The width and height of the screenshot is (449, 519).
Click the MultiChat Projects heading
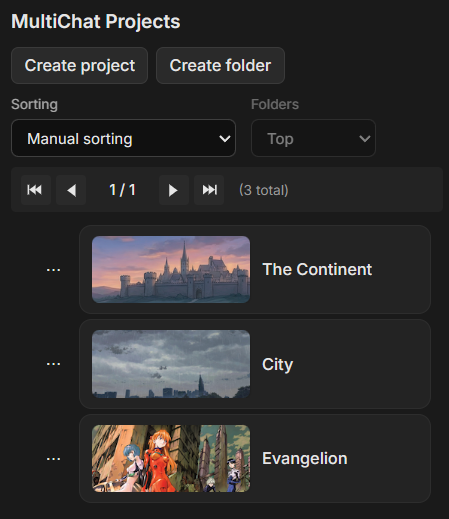pos(96,22)
